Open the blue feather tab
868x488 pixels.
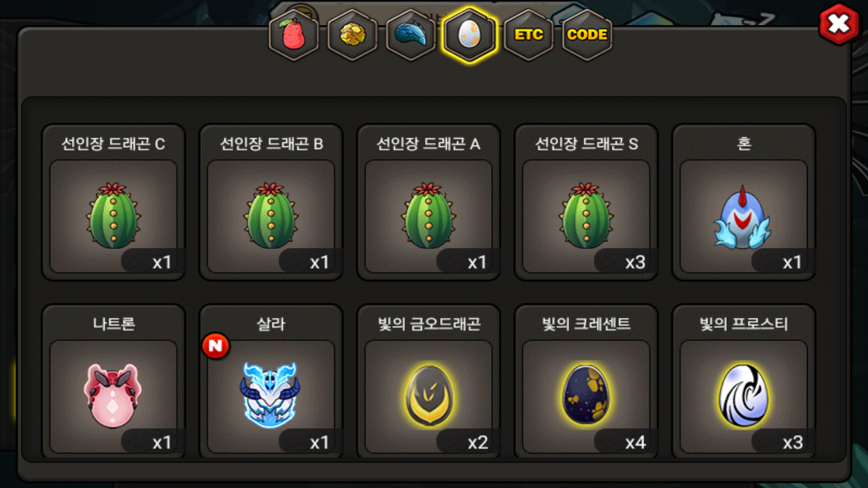coord(411,35)
